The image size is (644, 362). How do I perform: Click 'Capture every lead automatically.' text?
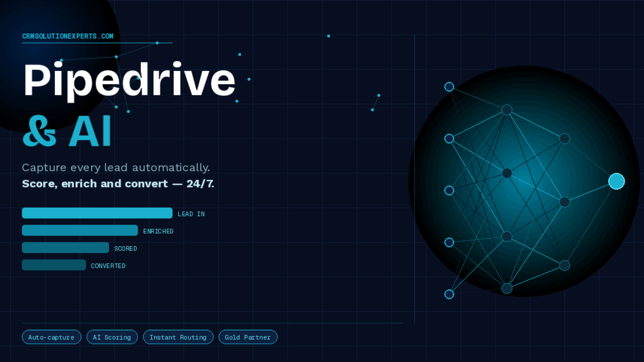coord(116,167)
